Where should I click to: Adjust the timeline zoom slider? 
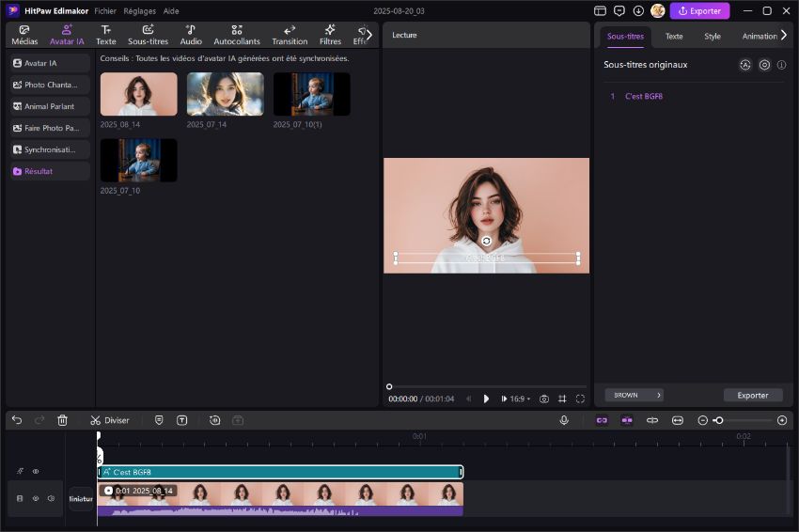[x=719, y=420]
